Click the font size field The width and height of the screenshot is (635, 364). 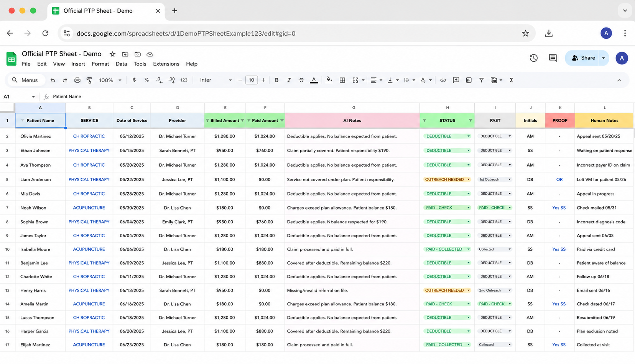pyautogui.click(x=252, y=80)
